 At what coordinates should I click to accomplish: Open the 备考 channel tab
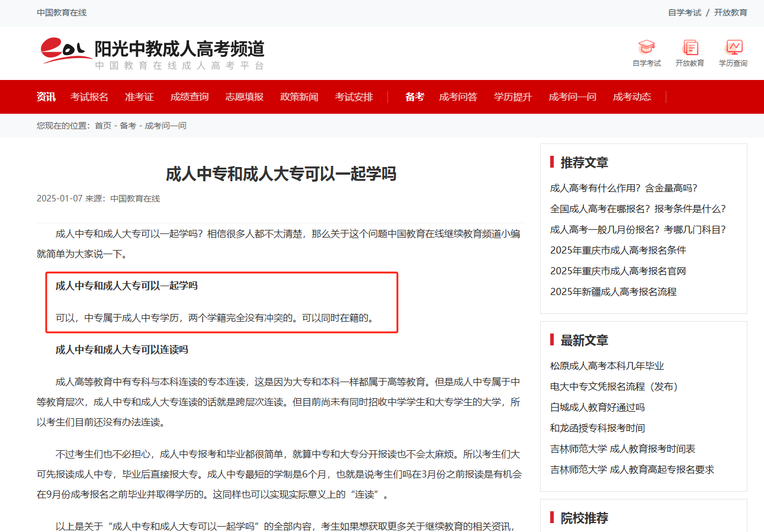point(413,97)
